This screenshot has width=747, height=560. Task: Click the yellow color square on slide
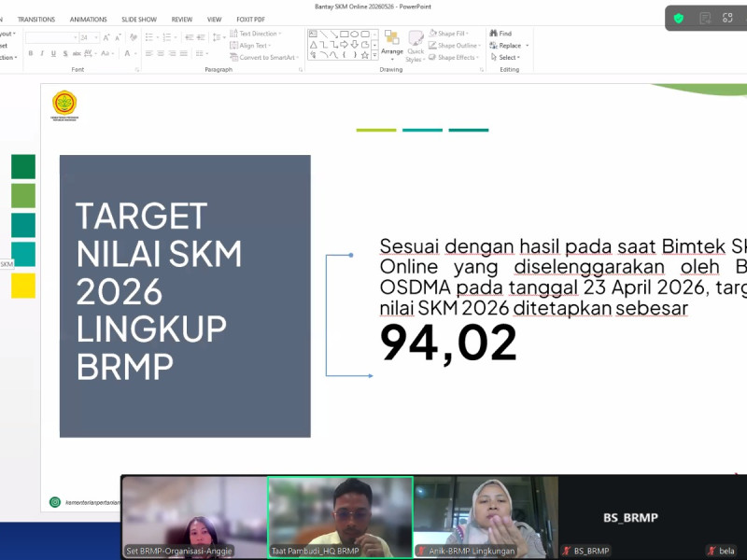coord(23,286)
